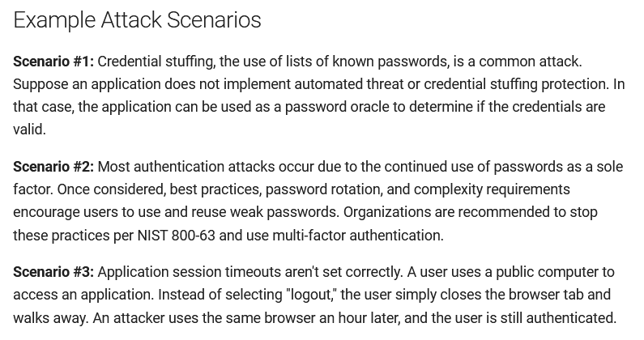Screen dimensions: 644x340
Task: Click the word valid ending Scenario 1
Action: (28, 130)
